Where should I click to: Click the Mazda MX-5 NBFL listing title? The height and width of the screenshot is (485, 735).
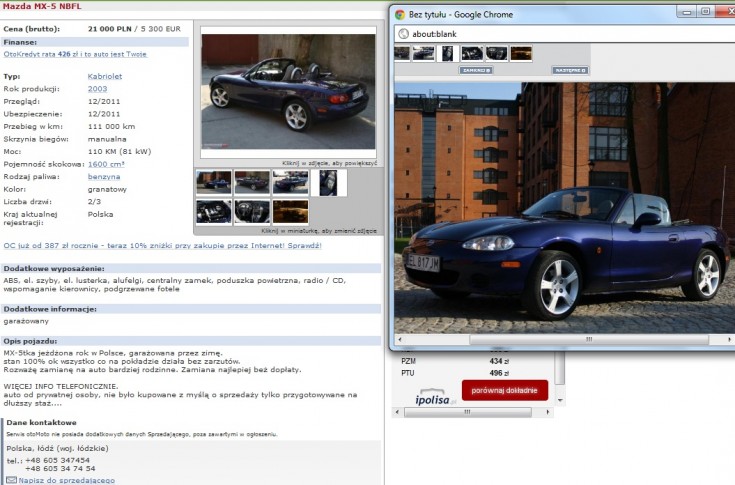tap(42, 6)
